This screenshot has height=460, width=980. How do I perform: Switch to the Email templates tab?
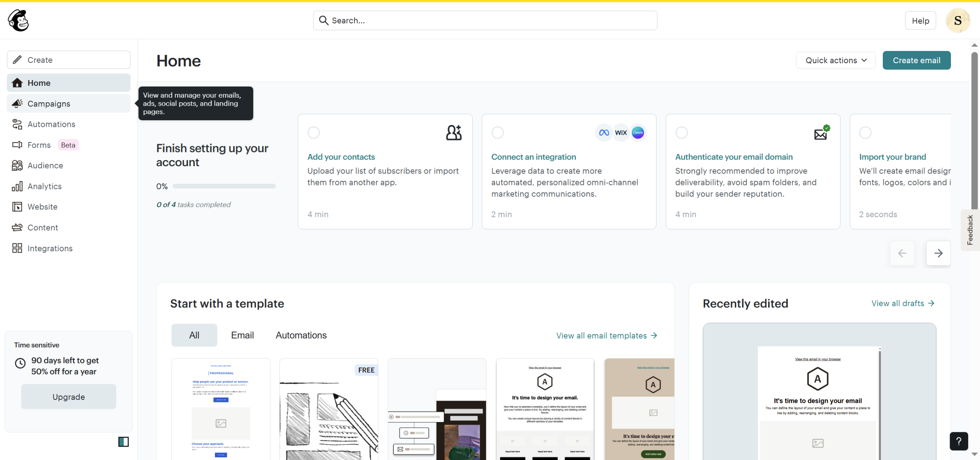pyautogui.click(x=242, y=335)
